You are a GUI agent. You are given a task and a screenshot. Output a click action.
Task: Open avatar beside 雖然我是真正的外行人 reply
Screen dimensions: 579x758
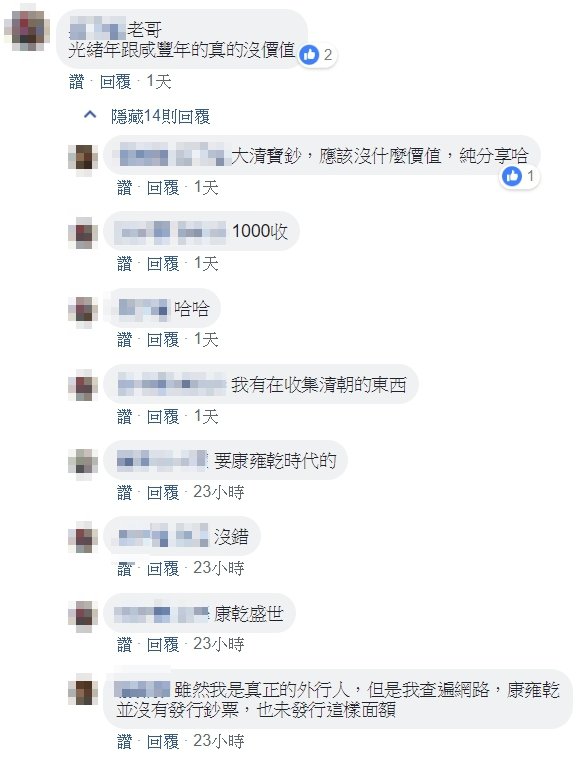[x=83, y=690]
